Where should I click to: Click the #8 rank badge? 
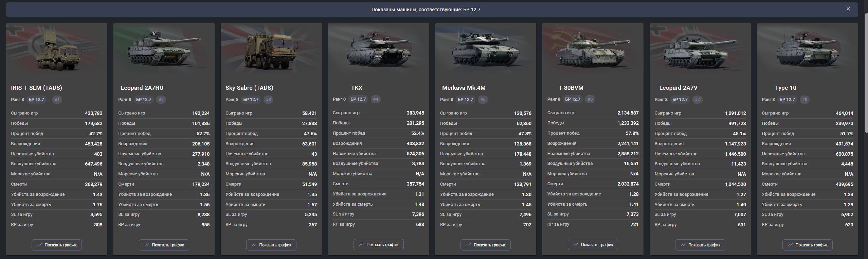[x=805, y=100]
